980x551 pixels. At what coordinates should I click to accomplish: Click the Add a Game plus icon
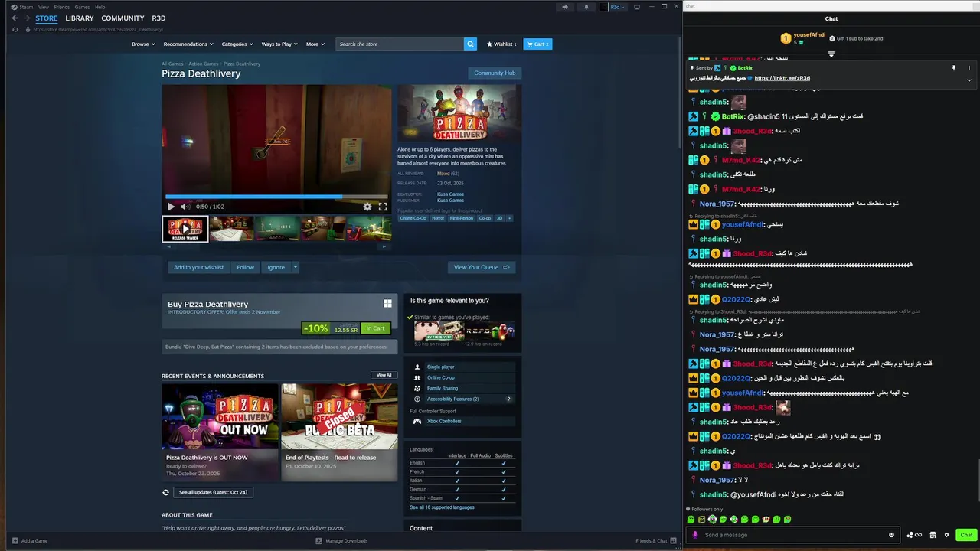coord(15,540)
